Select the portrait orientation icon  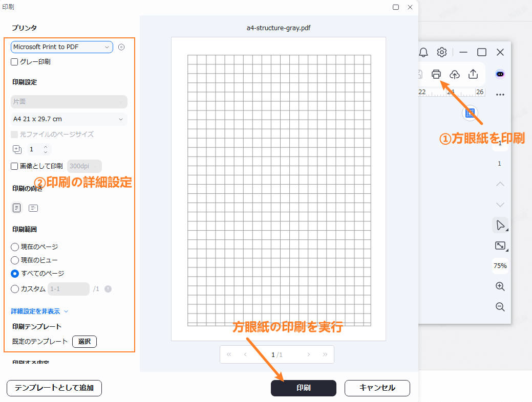pyautogui.click(x=17, y=208)
